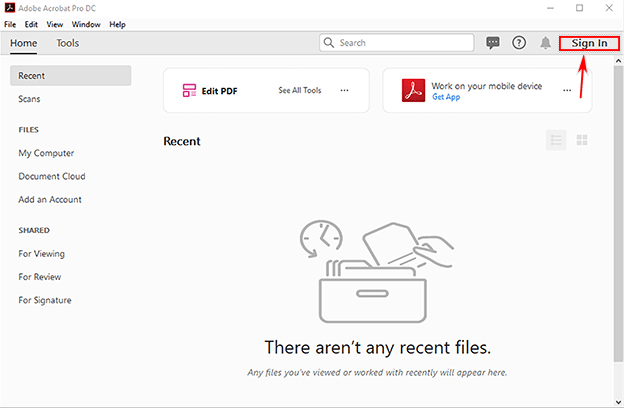Click the Edit PDF tool icon
The width and height of the screenshot is (624, 408).
pyautogui.click(x=189, y=90)
